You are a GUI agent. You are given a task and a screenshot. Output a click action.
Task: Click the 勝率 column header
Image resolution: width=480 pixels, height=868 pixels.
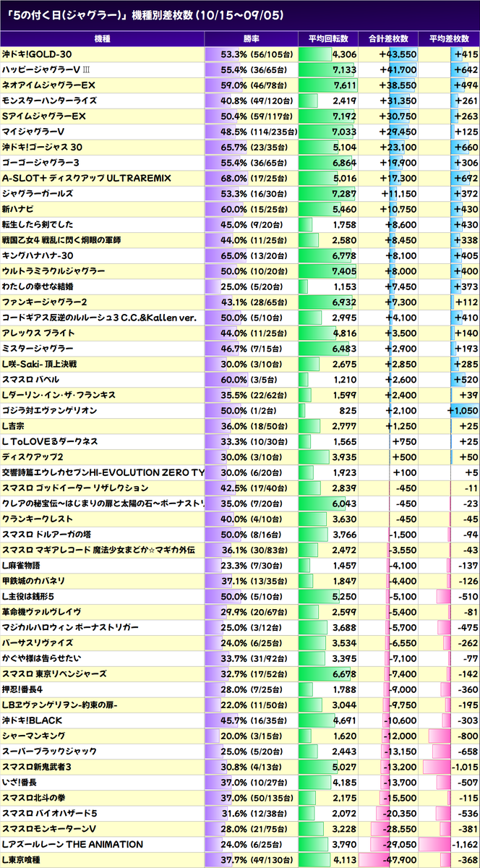[252, 39]
